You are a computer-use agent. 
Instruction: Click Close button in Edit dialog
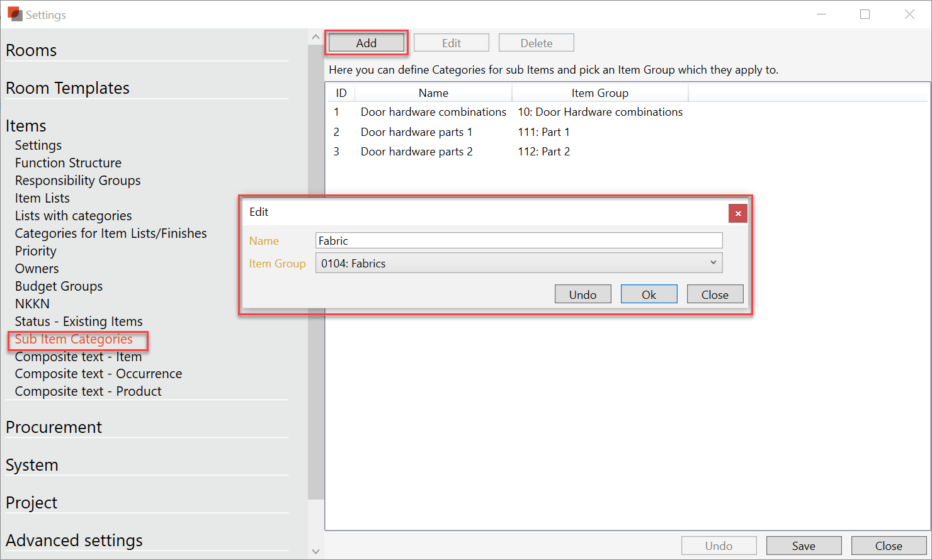point(715,294)
